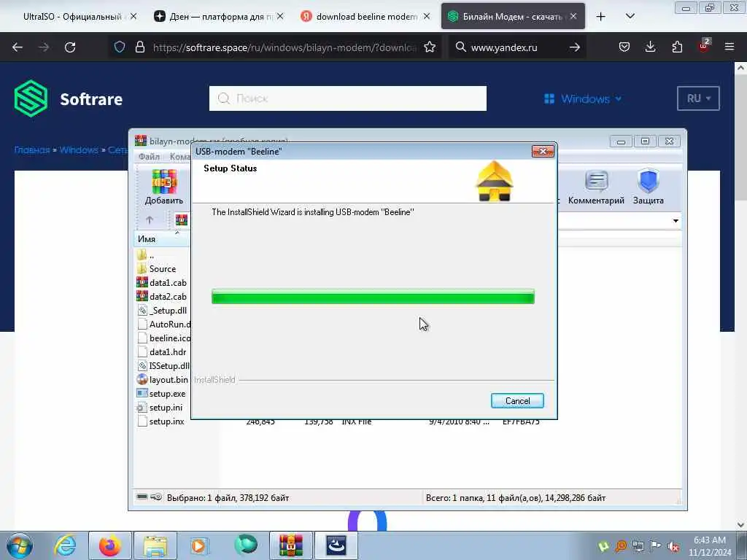This screenshot has height=560, width=747.
Task: Sort by the Имя column header
Action: (x=161, y=239)
